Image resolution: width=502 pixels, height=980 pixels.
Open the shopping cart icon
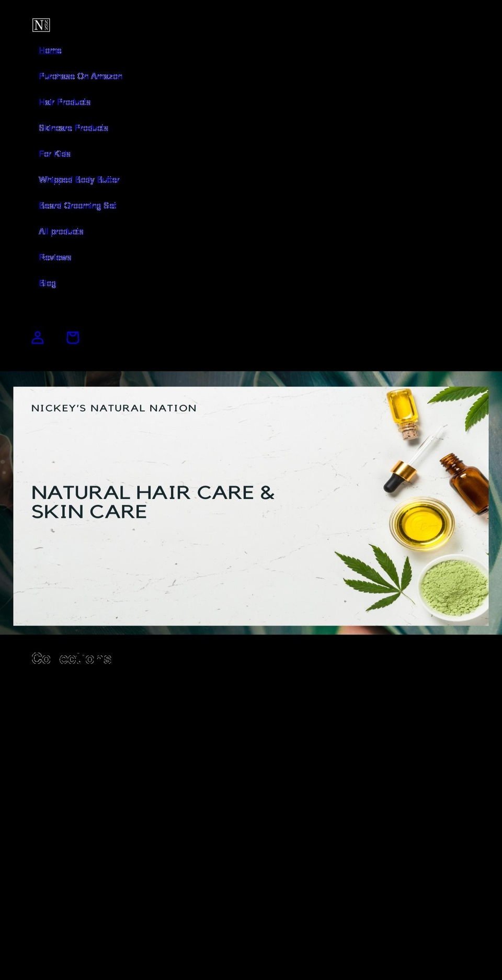(73, 338)
